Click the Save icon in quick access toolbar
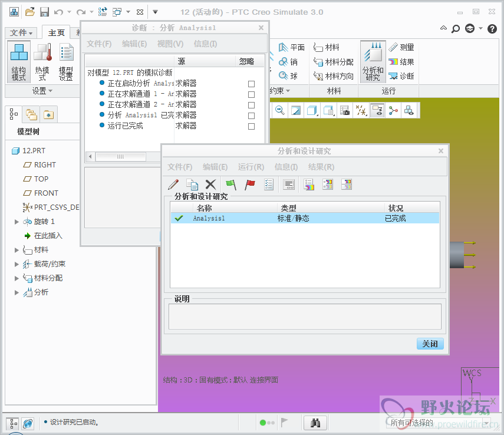The width and height of the screenshot is (504, 435). point(44,12)
